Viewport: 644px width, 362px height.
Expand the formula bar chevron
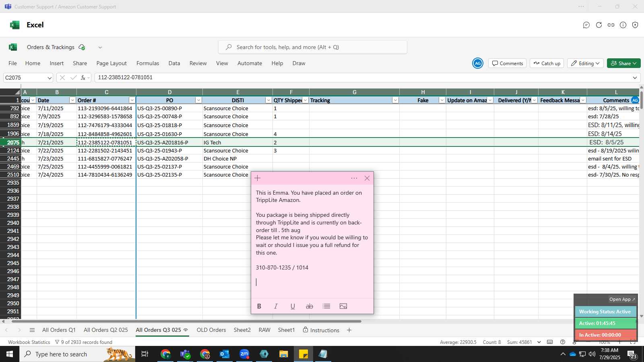635,78
